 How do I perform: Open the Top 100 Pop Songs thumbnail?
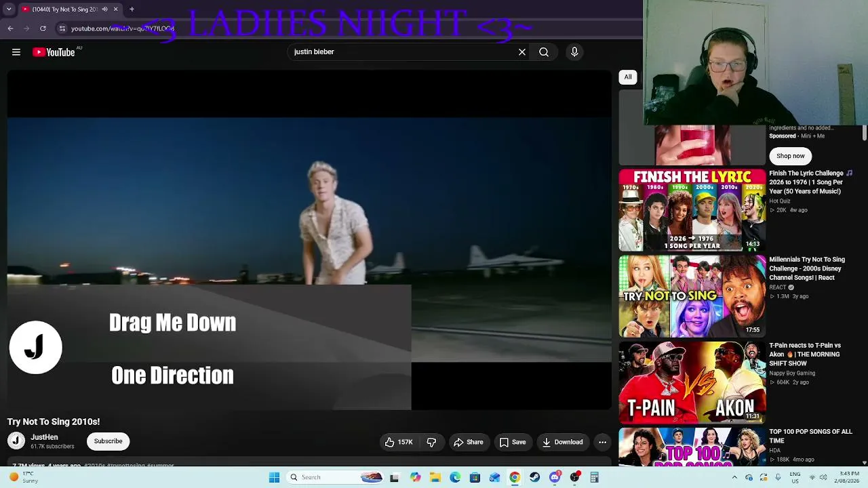click(x=692, y=447)
